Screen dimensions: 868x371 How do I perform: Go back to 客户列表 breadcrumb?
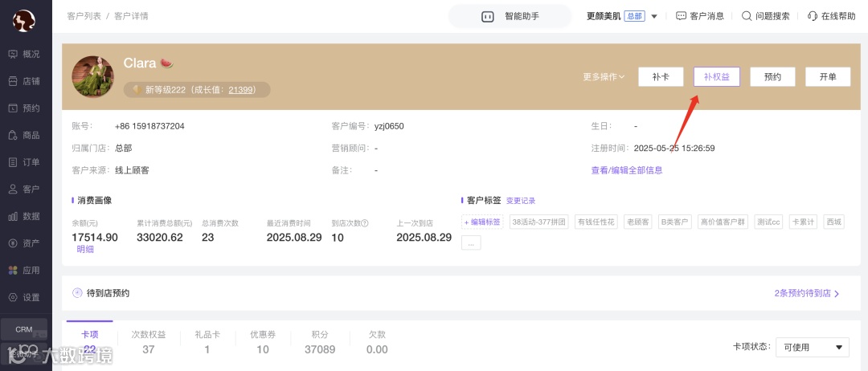[84, 16]
